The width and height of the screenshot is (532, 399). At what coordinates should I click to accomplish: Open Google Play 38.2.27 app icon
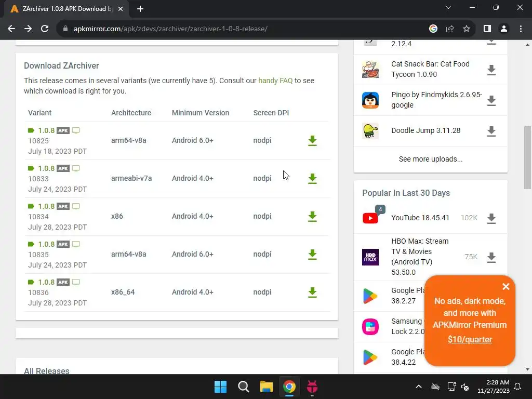point(370,296)
